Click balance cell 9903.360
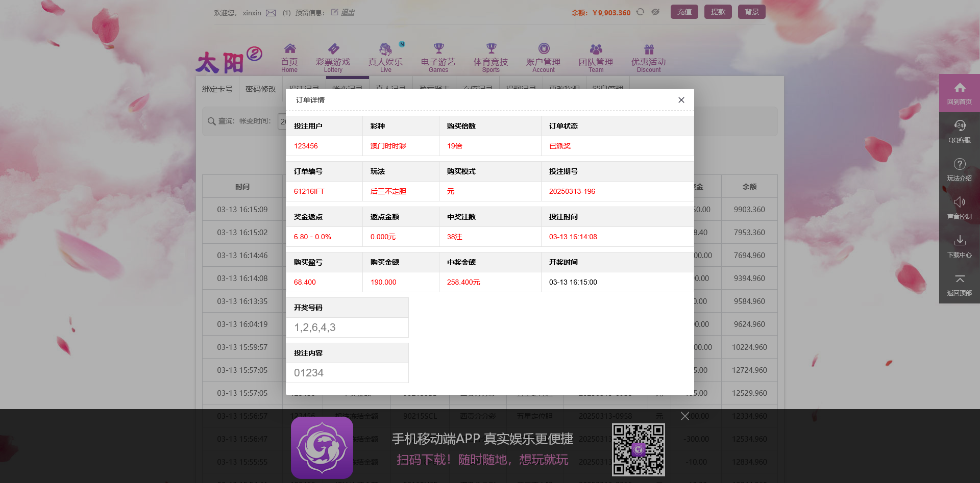980x483 pixels. pos(749,209)
